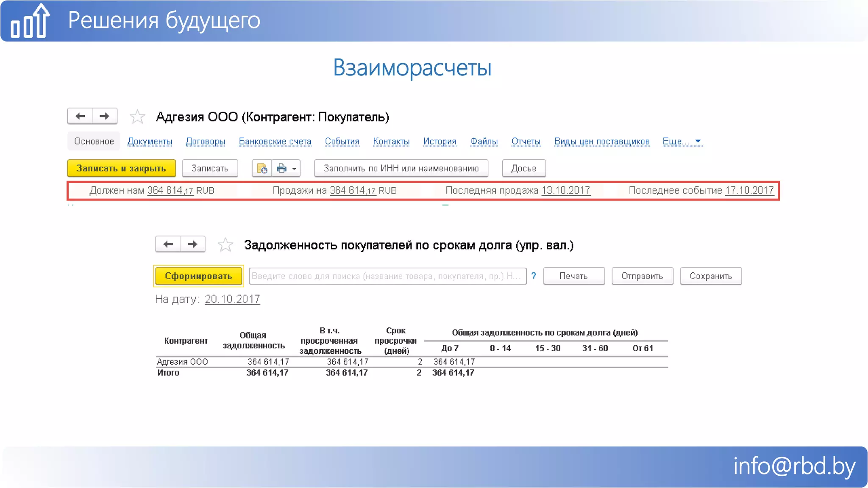Viewport: 868px width, 488px height.
Task: Click the create-based-on document icon
Action: click(x=262, y=168)
